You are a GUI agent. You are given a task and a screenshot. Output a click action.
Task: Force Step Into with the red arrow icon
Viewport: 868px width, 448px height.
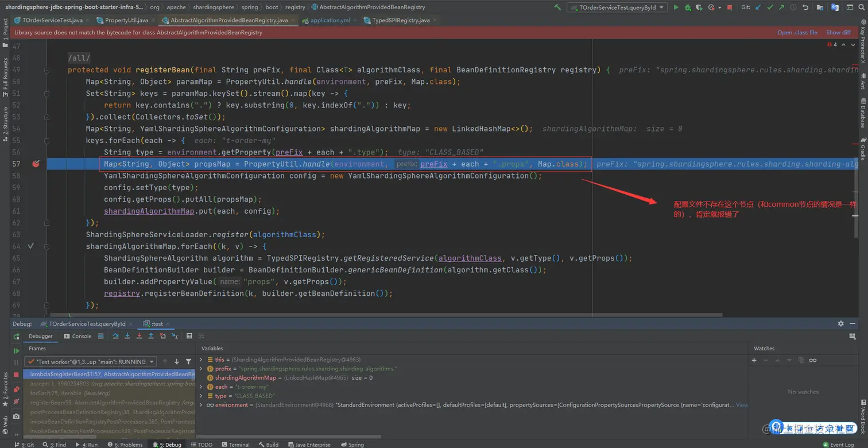click(139, 336)
